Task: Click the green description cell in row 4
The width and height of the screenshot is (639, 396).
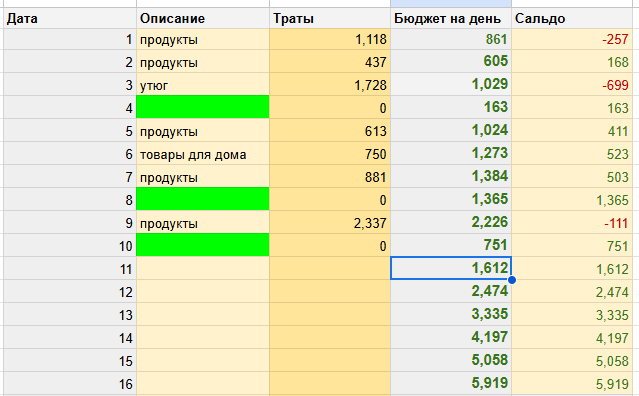Action: pos(203,107)
